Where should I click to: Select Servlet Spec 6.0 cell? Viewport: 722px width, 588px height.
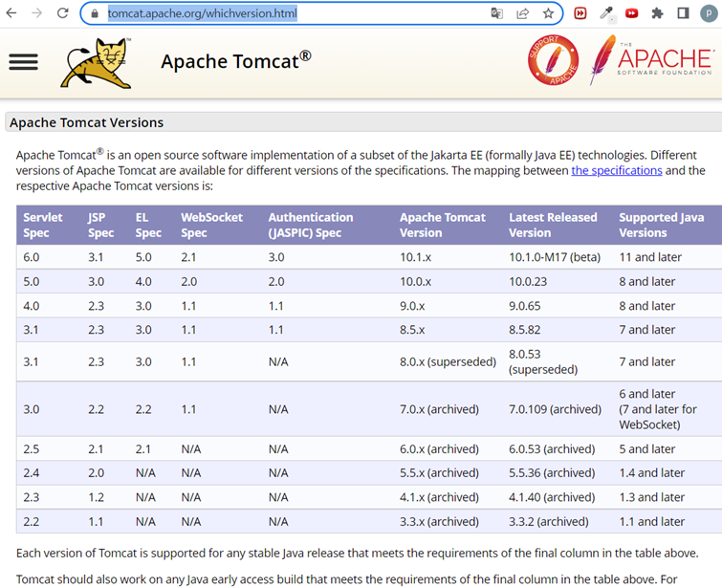point(32,257)
